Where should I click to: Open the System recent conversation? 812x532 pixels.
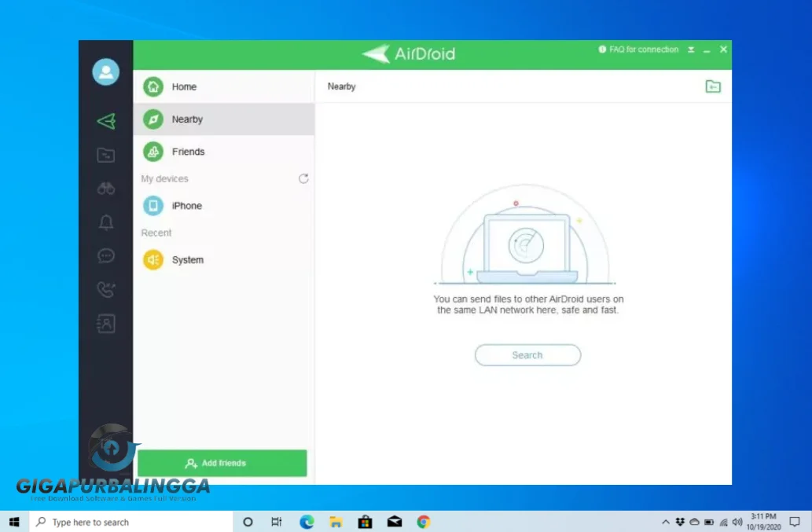pos(224,260)
